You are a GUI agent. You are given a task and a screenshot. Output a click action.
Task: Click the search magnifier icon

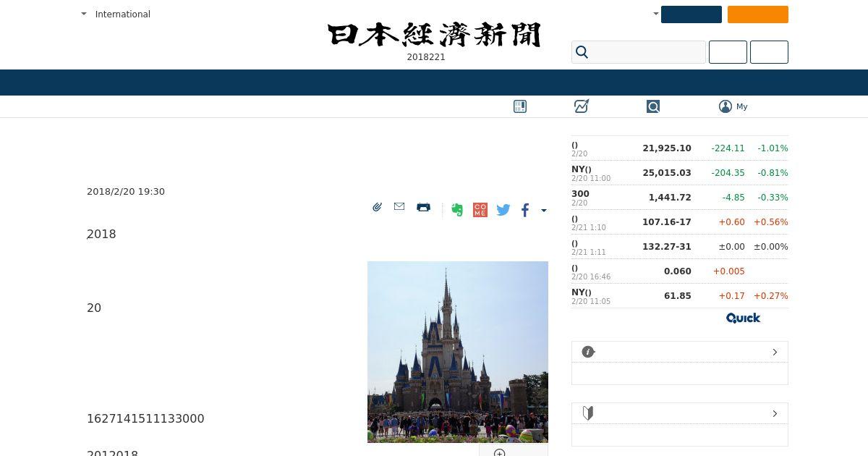(582, 52)
